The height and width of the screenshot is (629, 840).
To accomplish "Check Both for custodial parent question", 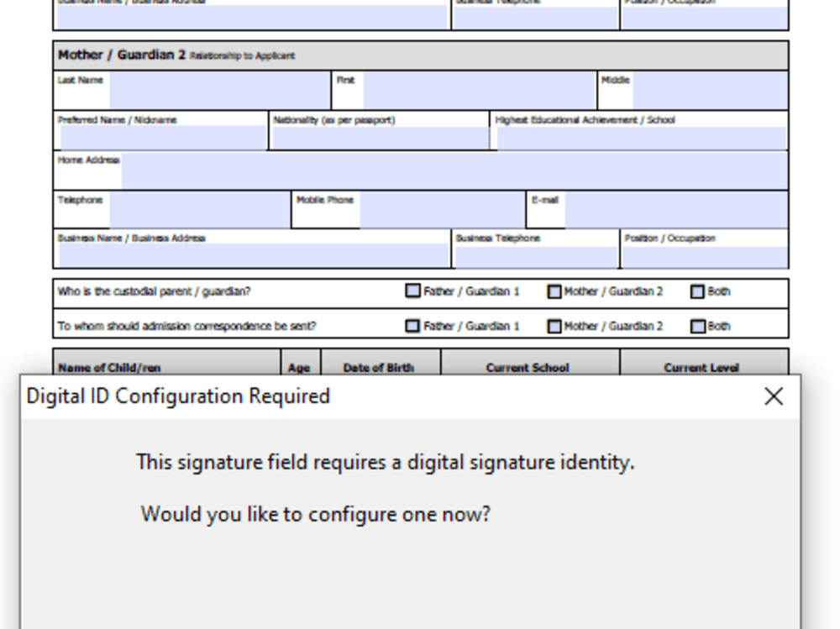I will 698,291.
